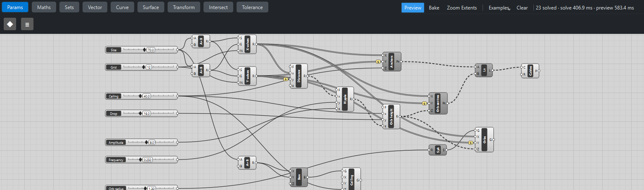644x190 pixels.
Task: Open the Maths tab
Action: click(44, 7)
